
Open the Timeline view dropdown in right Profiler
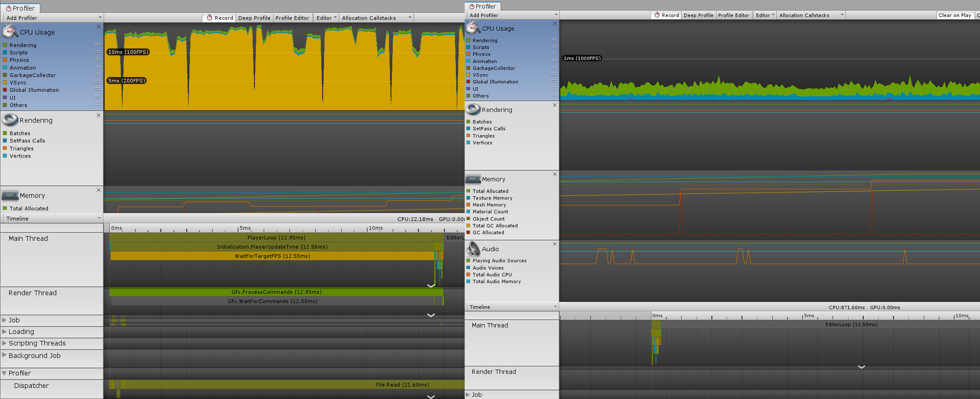[512, 307]
